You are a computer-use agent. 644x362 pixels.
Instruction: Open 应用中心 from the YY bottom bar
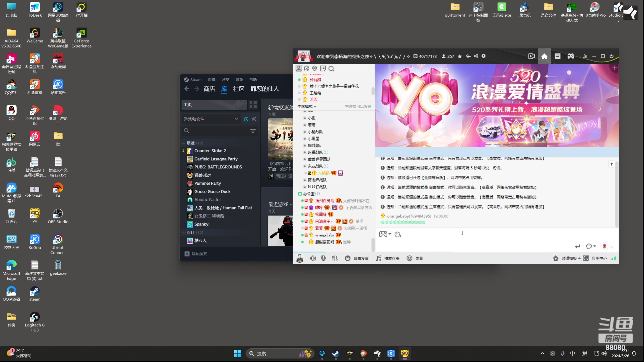(x=599, y=258)
